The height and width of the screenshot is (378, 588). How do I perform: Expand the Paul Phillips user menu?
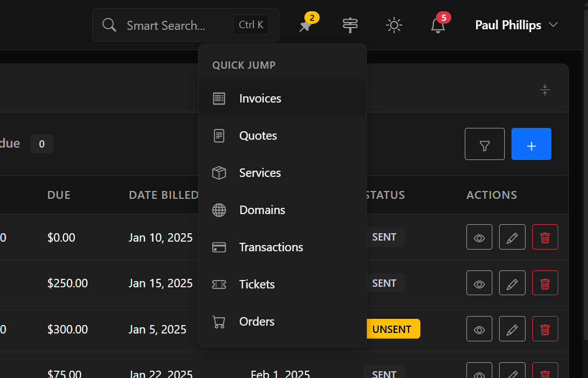[516, 25]
